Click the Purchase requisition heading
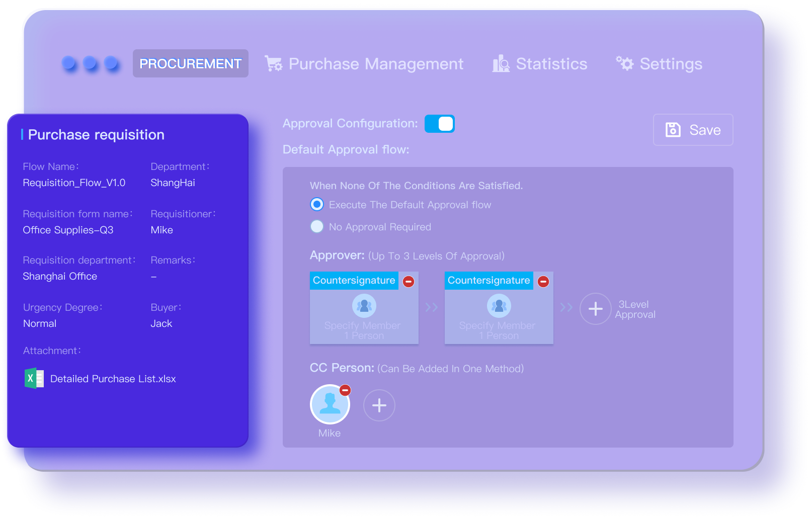The height and width of the screenshot is (520, 812). click(x=96, y=135)
